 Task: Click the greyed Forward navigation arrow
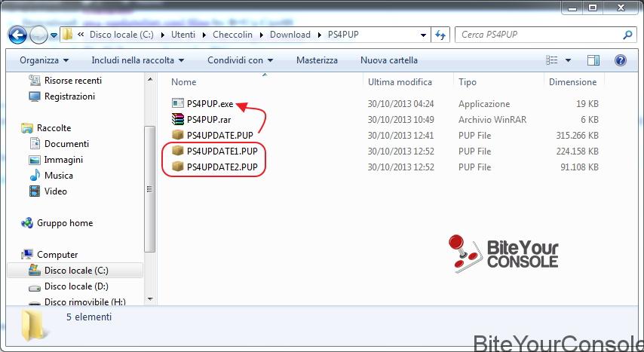click(38, 35)
